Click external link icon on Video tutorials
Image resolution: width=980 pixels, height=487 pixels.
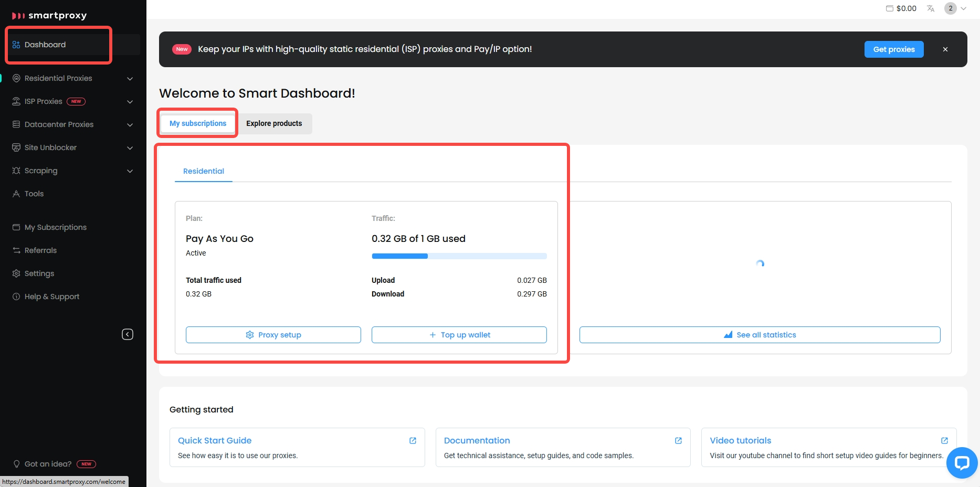(x=944, y=441)
